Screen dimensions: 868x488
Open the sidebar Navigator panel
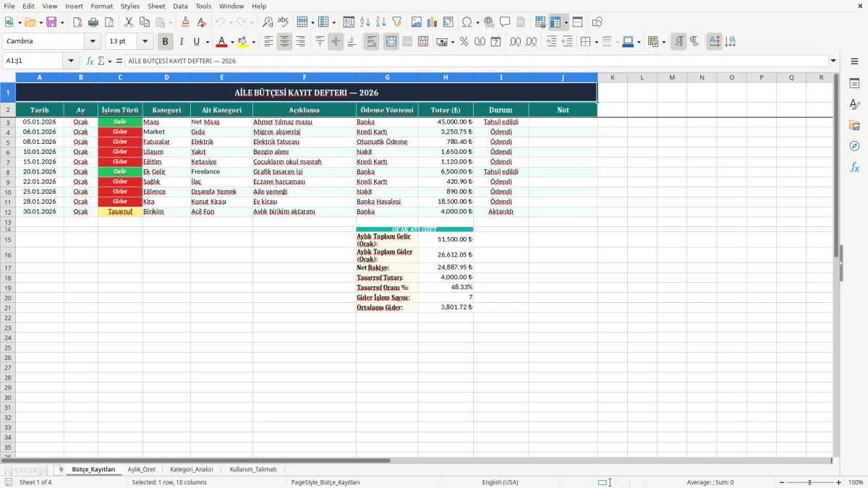coord(854,146)
